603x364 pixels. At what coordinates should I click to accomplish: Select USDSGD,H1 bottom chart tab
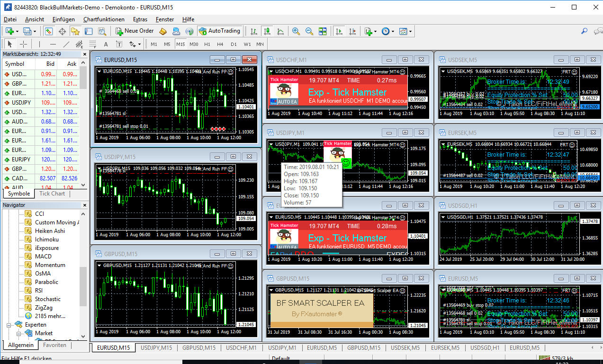485,348
